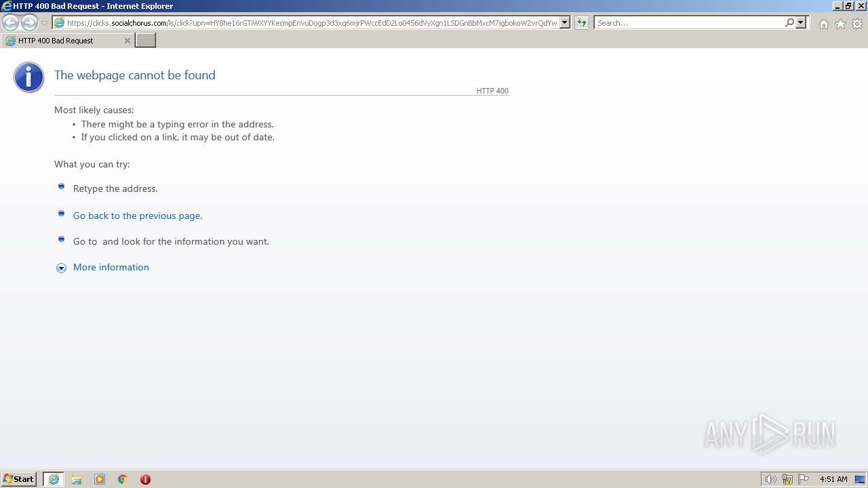Open Action Center flag tray icon
The width and height of the screenshot is (868, 488).
pos(804,479)
